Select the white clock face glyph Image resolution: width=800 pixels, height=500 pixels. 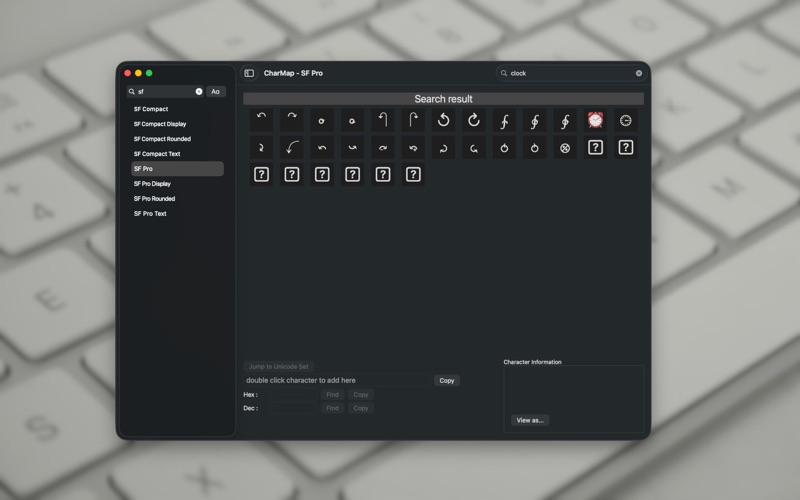(626, 120)
